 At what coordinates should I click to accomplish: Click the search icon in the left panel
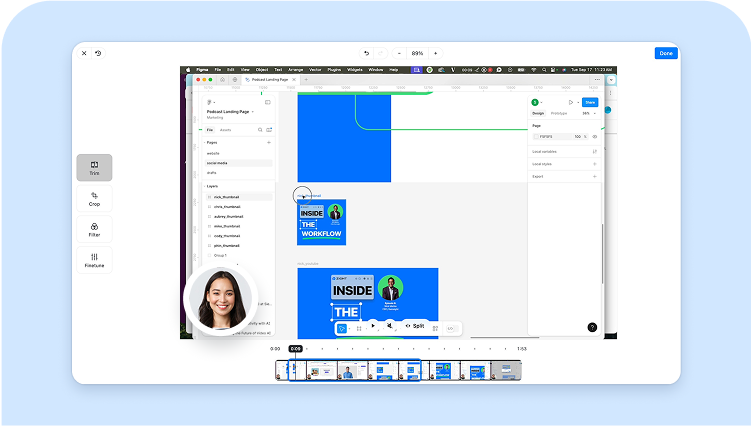pyautogui.click(x=260, y=130)
